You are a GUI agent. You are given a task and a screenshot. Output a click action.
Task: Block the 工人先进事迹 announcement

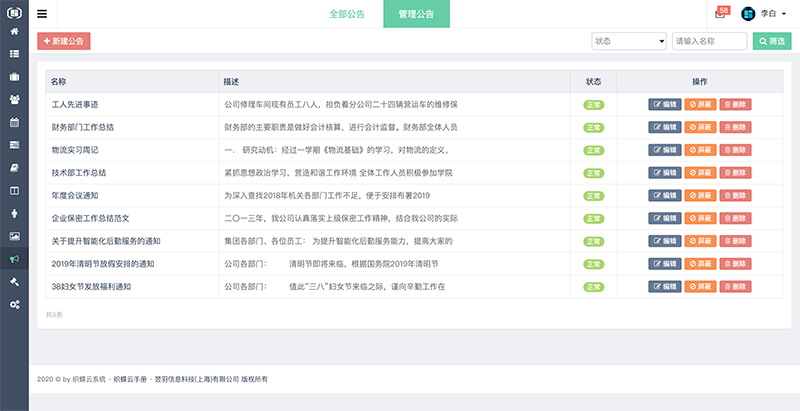[701, 105]
